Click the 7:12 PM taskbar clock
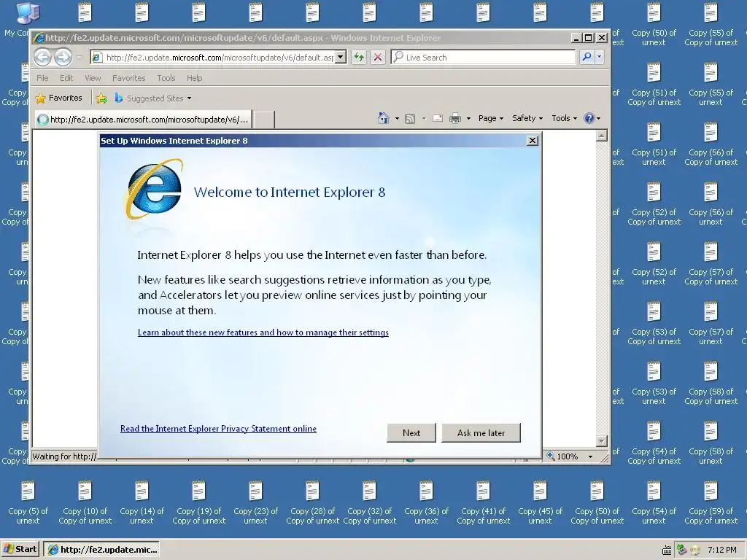Image resolution: width=747 pixels, height=560 pixels. tap(721, 550)
